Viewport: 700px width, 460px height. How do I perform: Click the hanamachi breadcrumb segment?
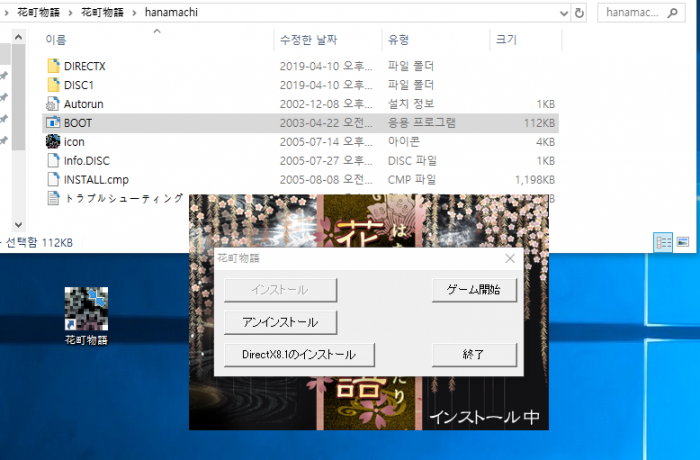click(171, 13)
